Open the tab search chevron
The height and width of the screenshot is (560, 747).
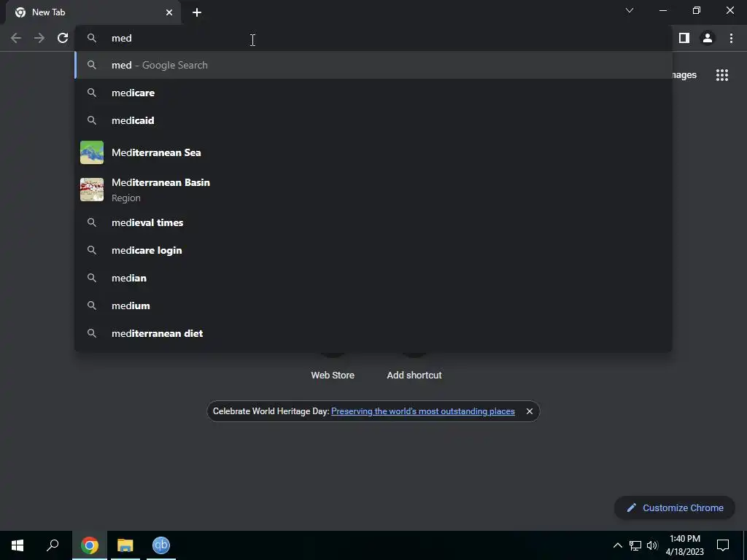[x=630, y=10]
